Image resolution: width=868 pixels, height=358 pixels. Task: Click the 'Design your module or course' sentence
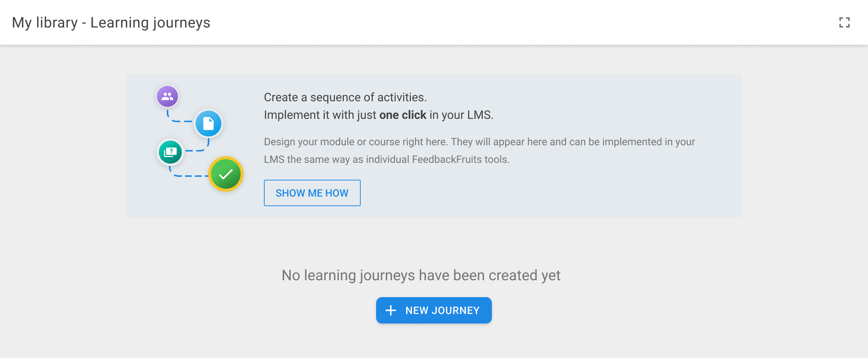pos(356,142)
